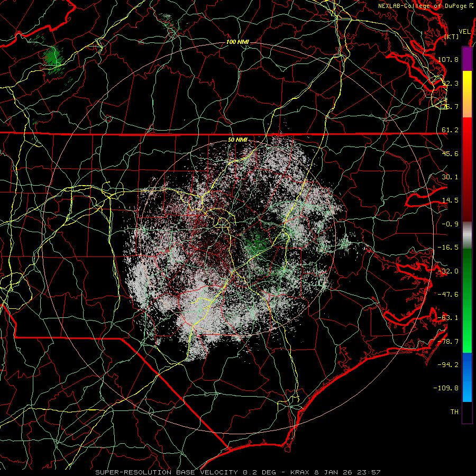Click the -78.7 velocity scale value

click(x=448, y=342)
